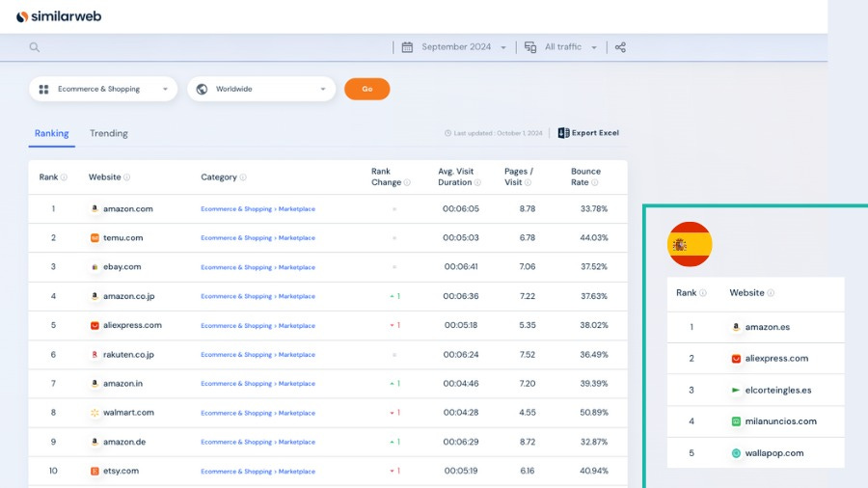Click the globe icon beside Worldwide
The height and width of the screenshot is (488, 868).
[203, 89]
